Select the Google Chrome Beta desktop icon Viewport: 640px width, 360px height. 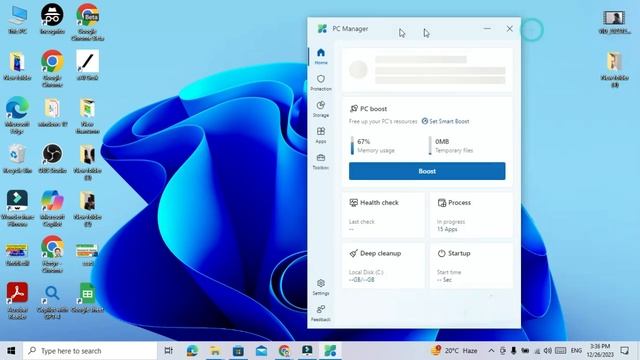point(87,22)
